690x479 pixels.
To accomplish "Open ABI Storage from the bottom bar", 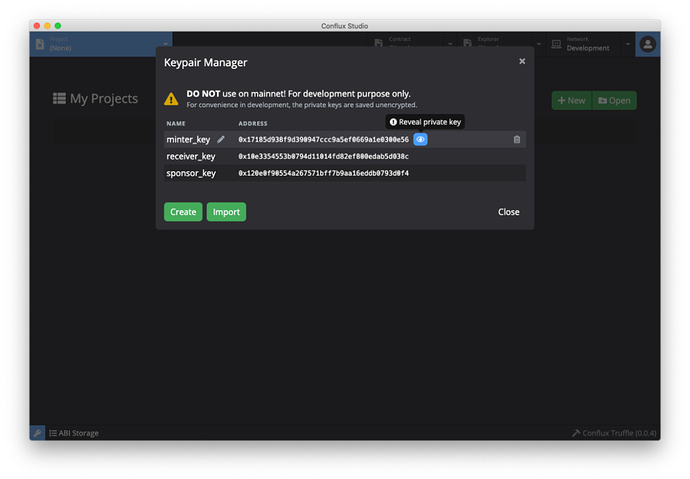I will (x=74, y=433).
